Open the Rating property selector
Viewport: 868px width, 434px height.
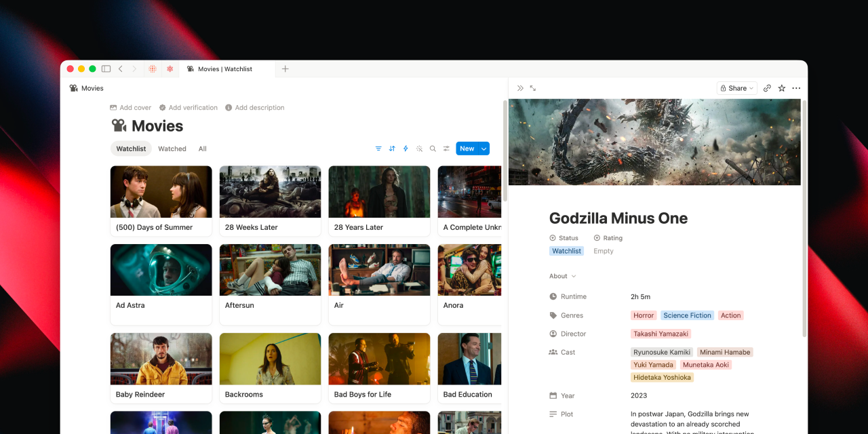click(608, 238)
